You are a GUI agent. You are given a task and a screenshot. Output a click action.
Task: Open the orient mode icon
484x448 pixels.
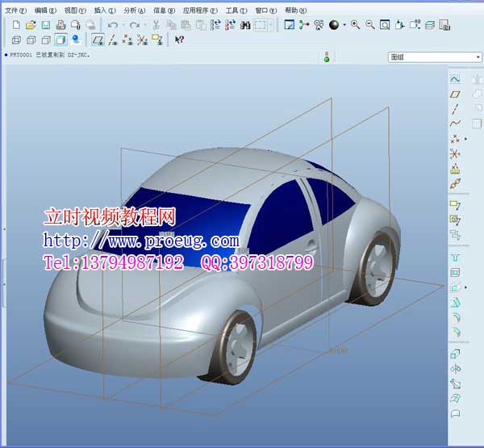pos(319,25)
